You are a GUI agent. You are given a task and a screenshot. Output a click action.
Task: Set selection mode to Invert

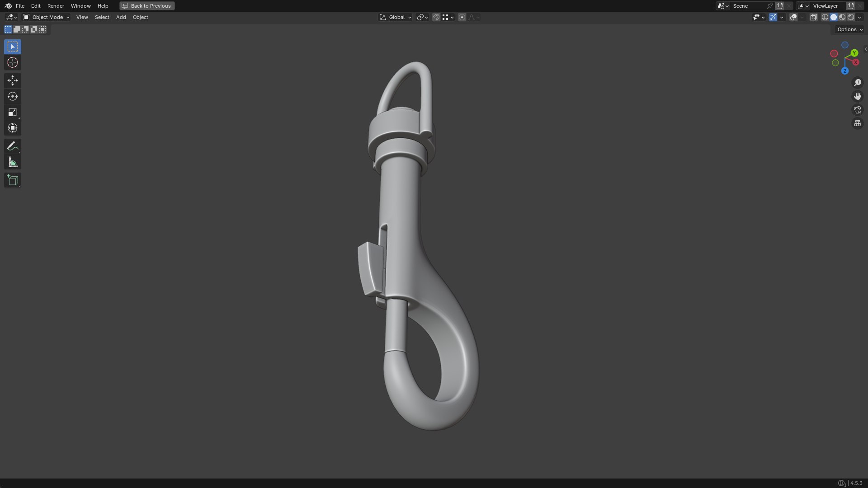tap(34, 29)
